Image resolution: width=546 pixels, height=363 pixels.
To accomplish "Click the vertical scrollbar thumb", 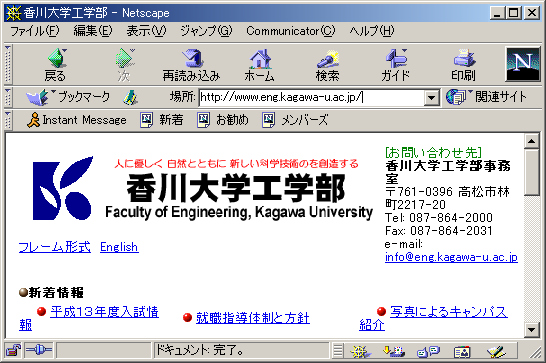I will [x=532, y=172].
